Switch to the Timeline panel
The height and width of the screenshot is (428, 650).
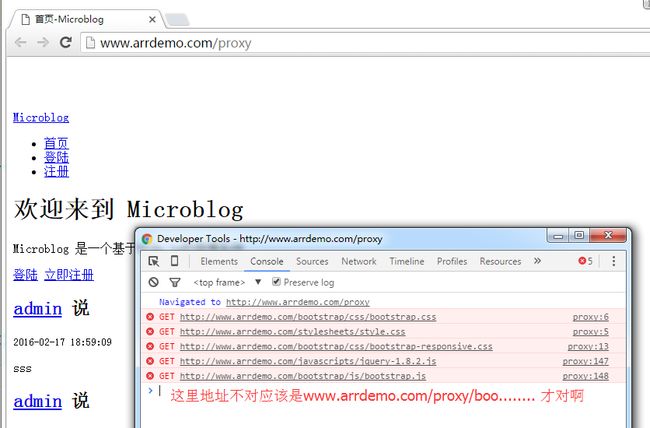[x=407, y=261]
